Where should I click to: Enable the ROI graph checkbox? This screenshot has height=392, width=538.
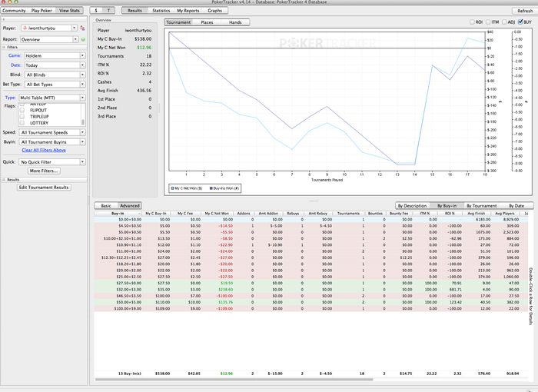(472, 22)
